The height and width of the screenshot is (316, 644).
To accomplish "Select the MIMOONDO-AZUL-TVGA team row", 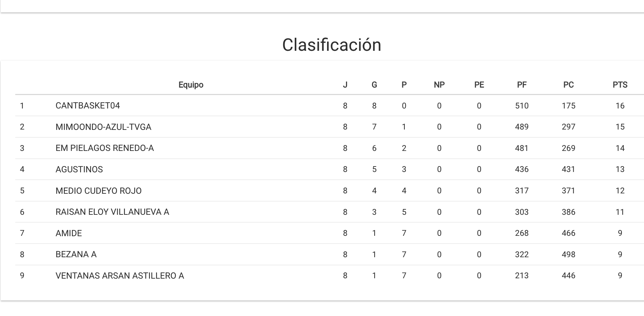I will pyautogui.click(x=103, y=127).
